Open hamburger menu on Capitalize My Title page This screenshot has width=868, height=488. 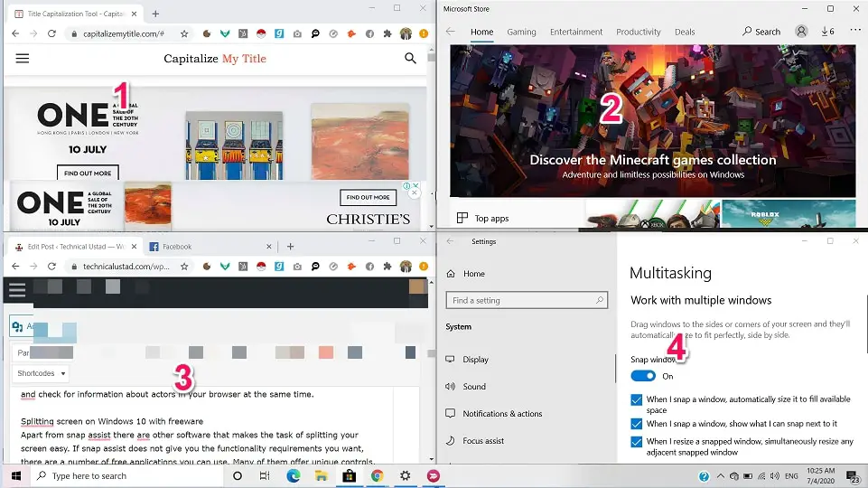(23, 58)
